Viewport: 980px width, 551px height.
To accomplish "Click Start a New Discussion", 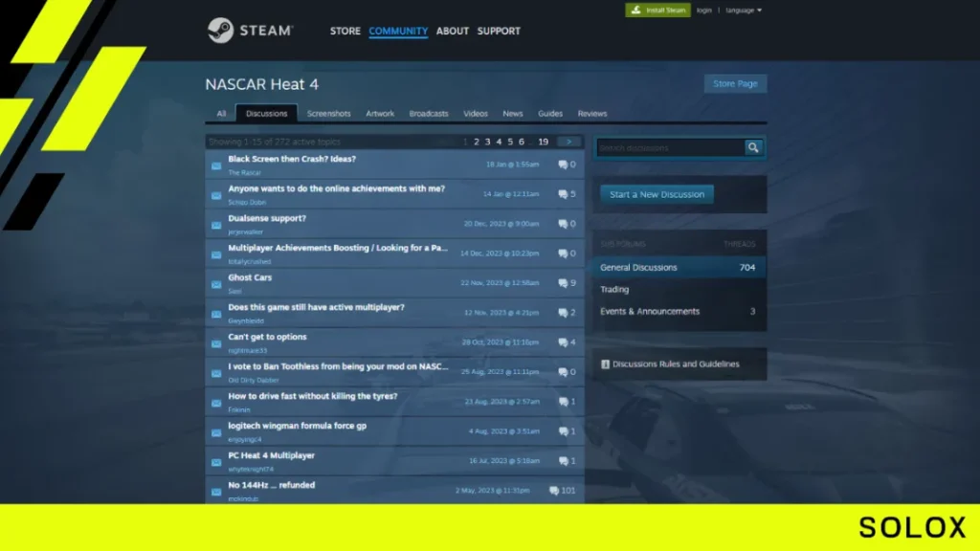I will click(x=657, y=194).
